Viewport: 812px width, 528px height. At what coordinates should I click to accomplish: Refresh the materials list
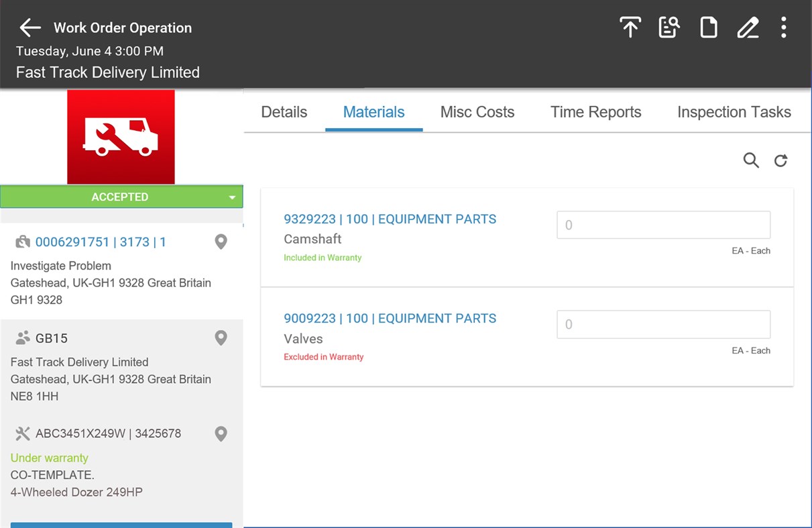coord(780,160)
